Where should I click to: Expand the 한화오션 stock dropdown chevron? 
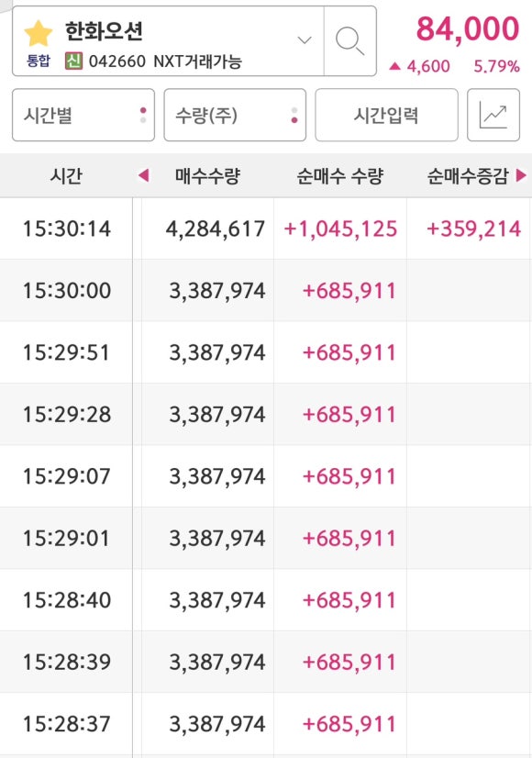[305, 40]
